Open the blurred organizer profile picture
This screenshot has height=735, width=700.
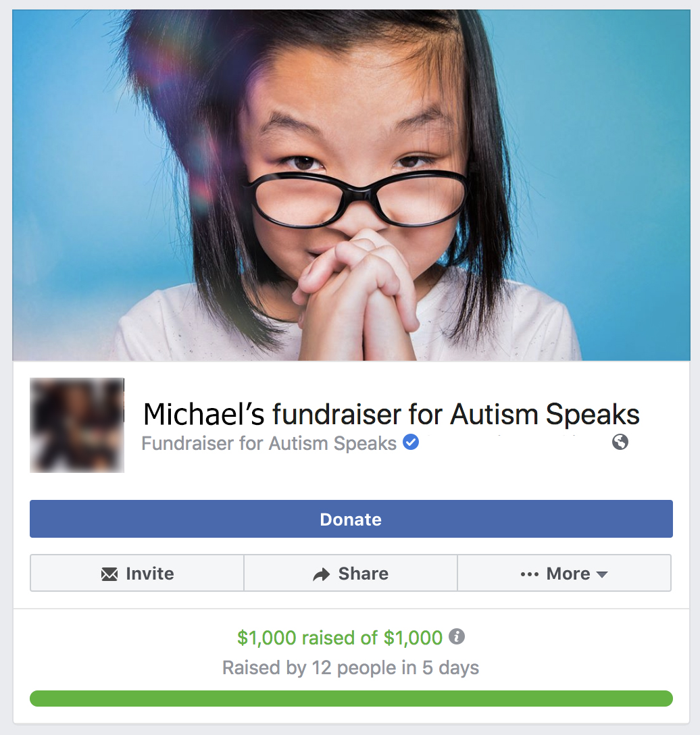tap(77, 425)
